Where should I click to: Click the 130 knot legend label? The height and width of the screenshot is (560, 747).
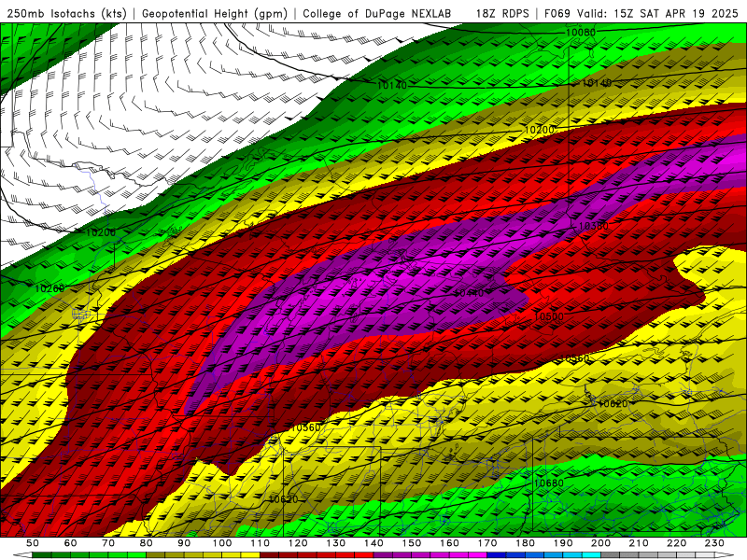point(336,543)
